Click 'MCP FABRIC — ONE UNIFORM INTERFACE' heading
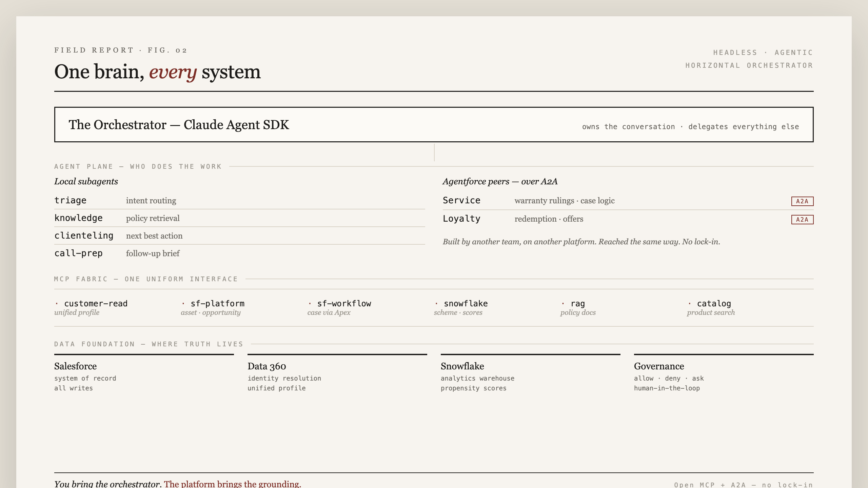This screenshot has height=488, width=868. coord(146,279)
